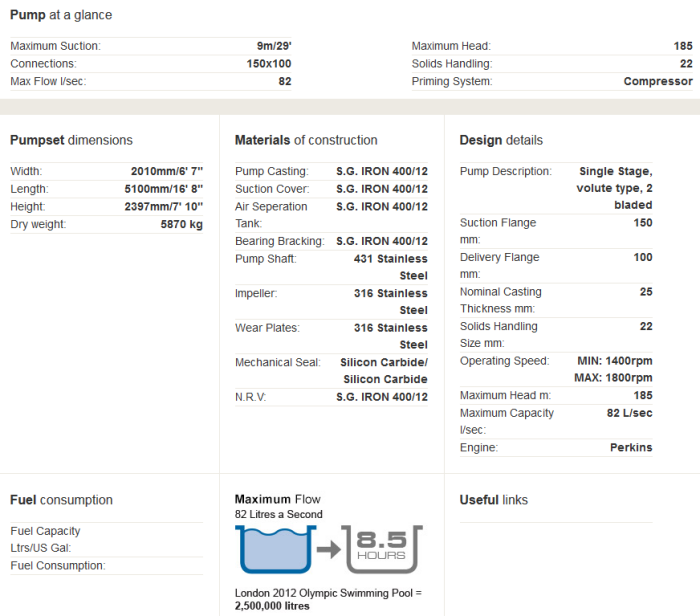Click the Pumpset dimensions heading
The height and width of the screenshot is (616, 700).
click(x=71, y=140)
